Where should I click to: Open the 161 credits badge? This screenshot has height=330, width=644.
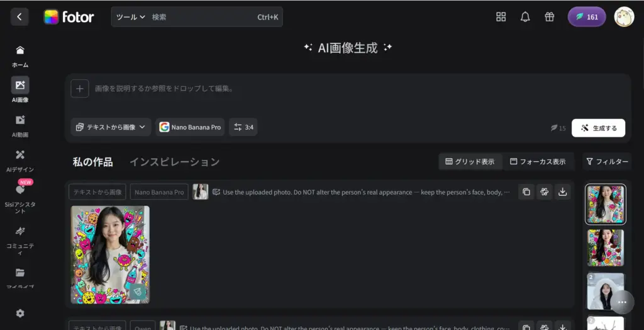pyautogui.click(x=587, y=17)
